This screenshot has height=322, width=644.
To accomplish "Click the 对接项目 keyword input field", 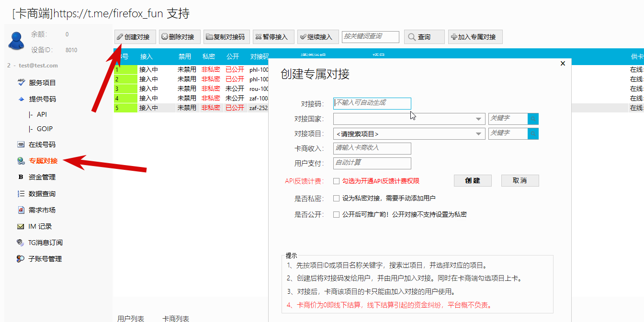I will 508,133.
